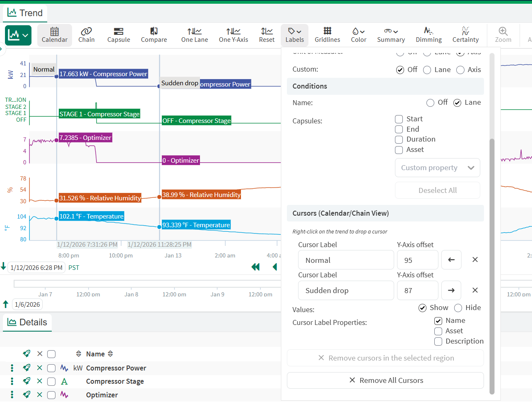This screenshot has width=532, height=404.
Task: Open the Trend tab
Action: pos(25,13)
